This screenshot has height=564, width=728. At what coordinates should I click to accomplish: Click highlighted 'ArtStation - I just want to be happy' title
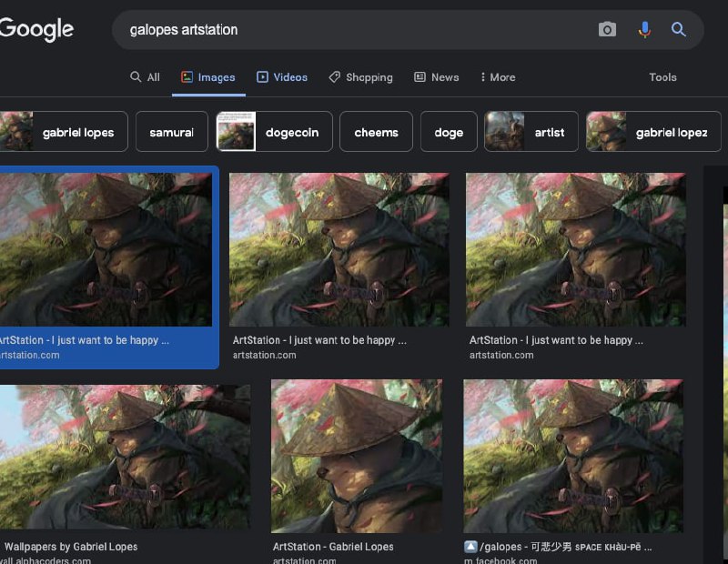click(x=84, y=340)
